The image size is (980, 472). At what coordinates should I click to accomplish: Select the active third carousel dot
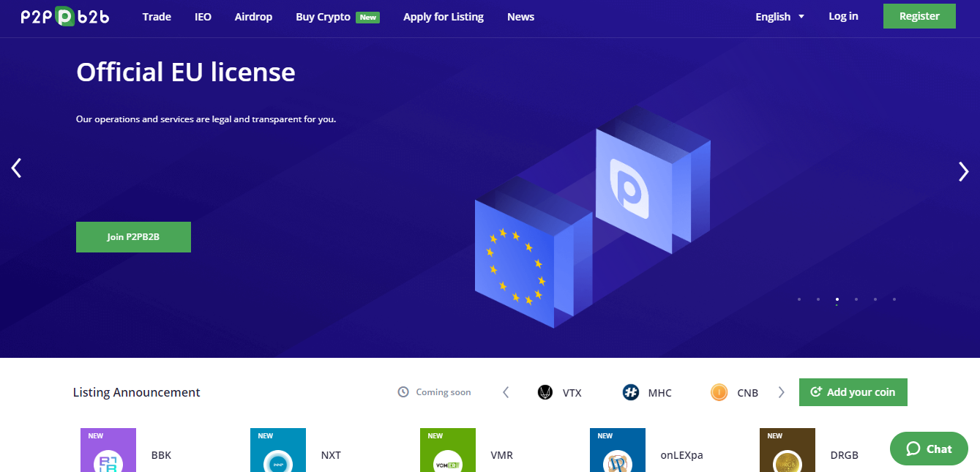click(x=837, y=299)
